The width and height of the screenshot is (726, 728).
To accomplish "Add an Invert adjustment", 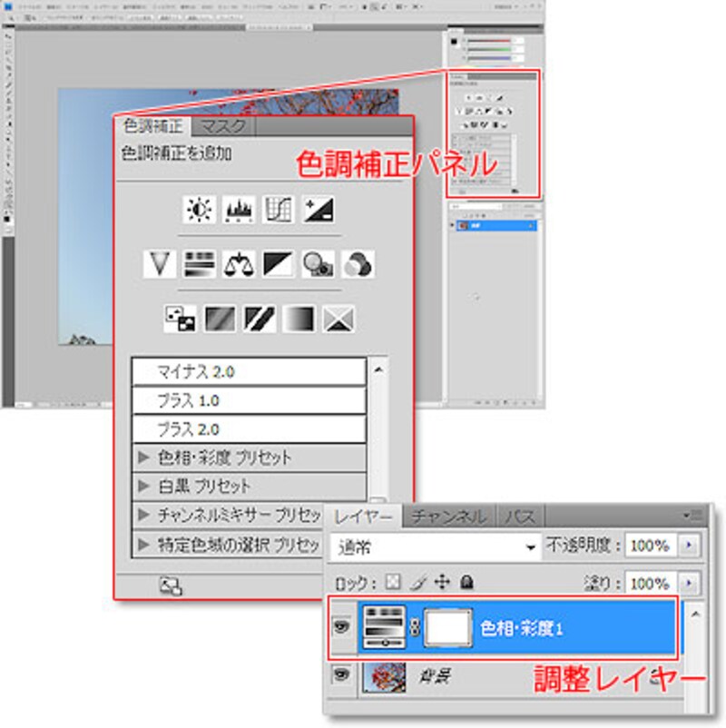I will pos(180,319).
